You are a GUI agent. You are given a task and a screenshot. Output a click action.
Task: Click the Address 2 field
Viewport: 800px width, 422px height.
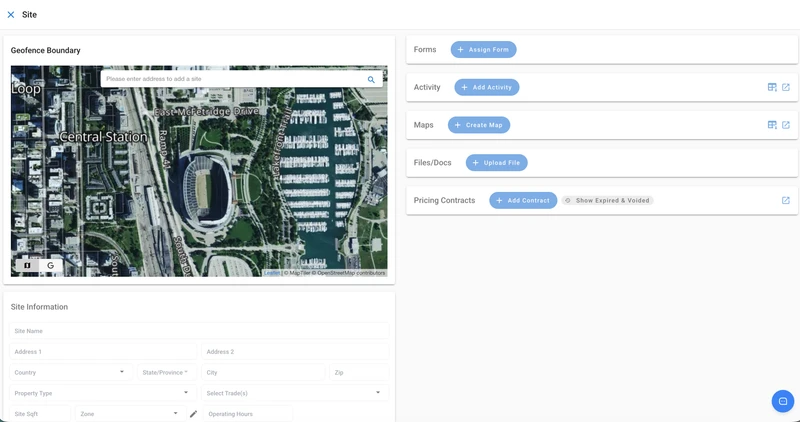tap(295, 352)
